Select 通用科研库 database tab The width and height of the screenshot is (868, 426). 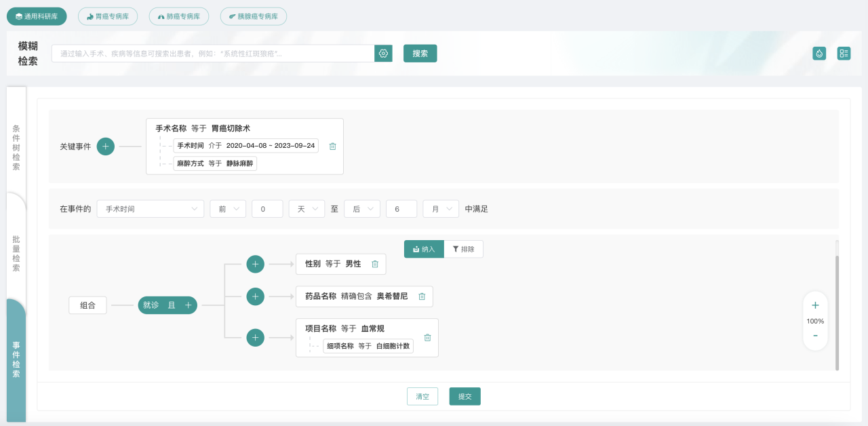37,16
